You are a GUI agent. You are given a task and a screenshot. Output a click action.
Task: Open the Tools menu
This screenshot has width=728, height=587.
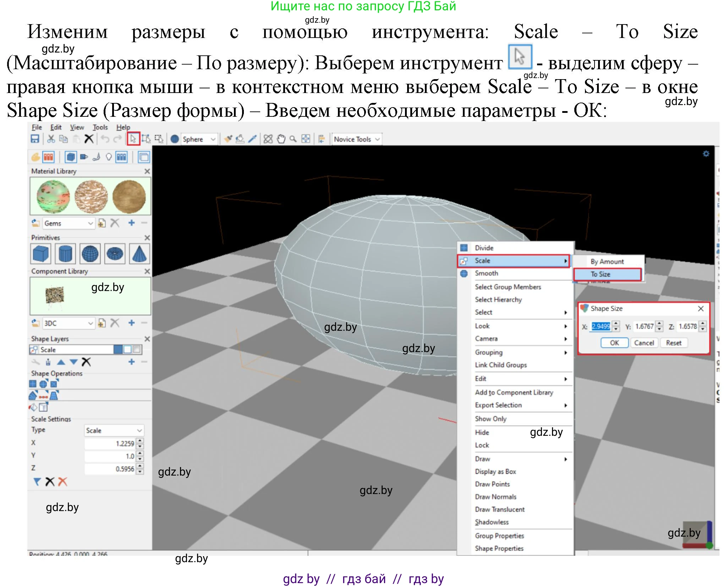click(100, 127)
